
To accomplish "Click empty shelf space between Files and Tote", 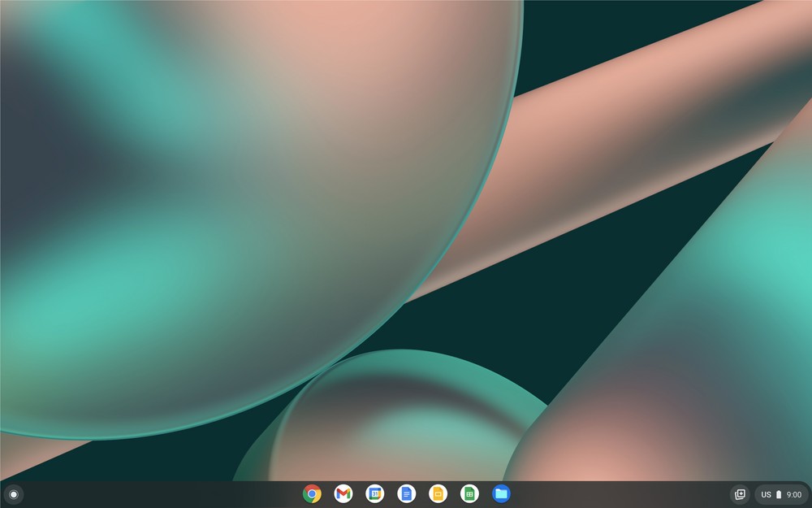I will 617,494.
